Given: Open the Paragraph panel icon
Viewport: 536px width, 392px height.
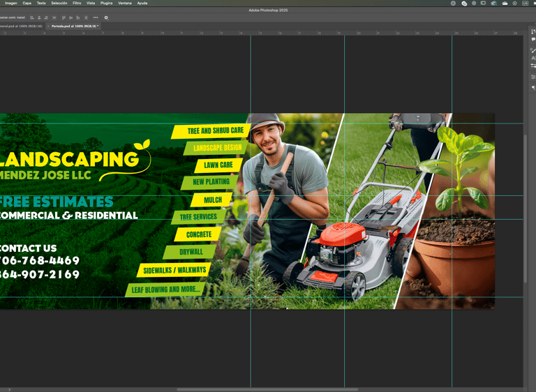Looking at the screenshot, I should click(x=533, y=88).
